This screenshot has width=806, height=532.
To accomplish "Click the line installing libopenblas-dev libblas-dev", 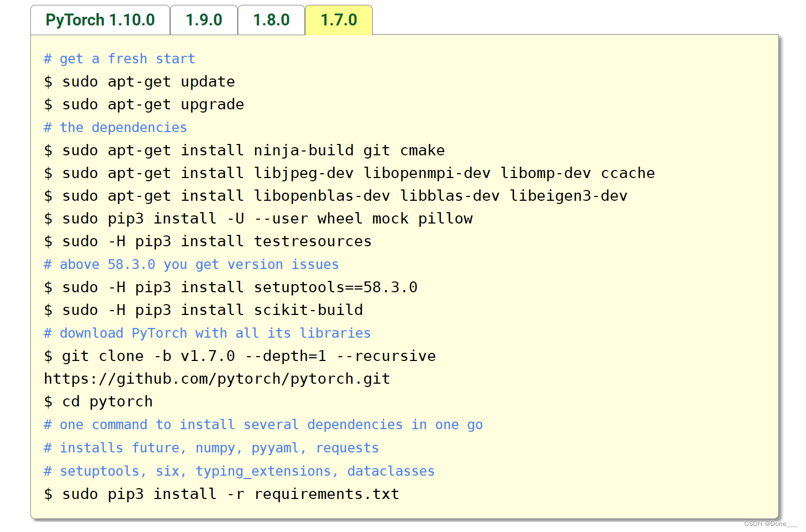I will pos(336,196).
